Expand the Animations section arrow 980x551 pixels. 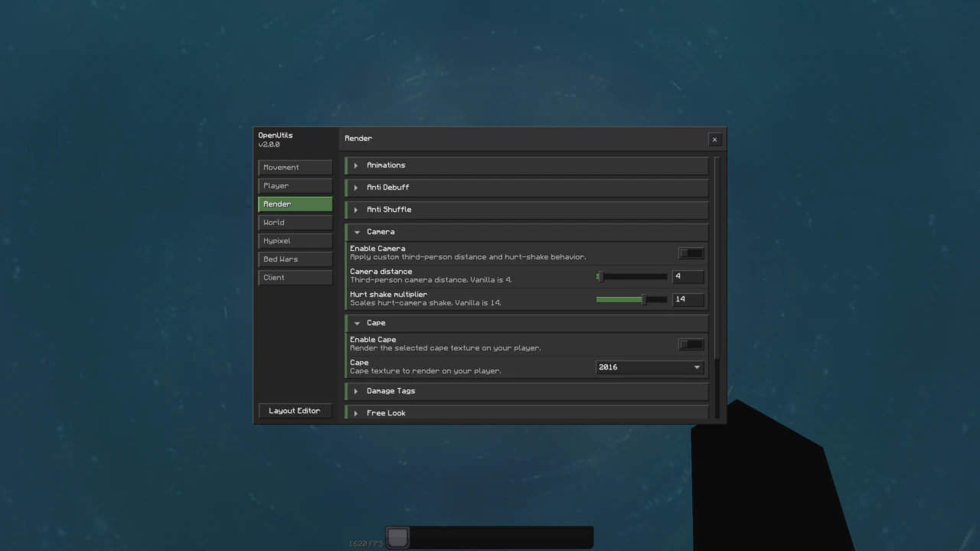(x=356, y=165)
